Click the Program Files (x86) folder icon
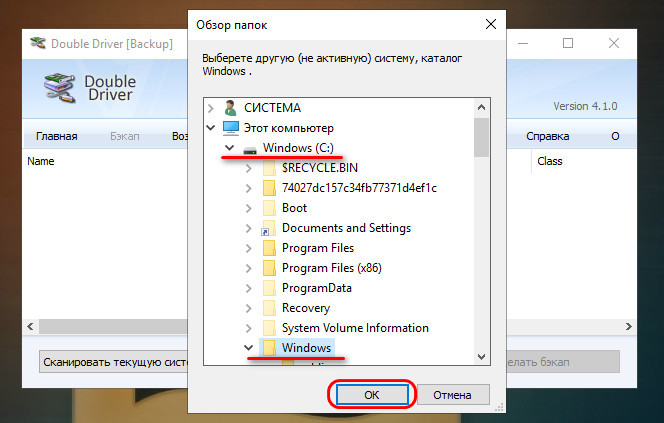Image resolution: width=664 pixels, height=423 pixels. (269, 268)
